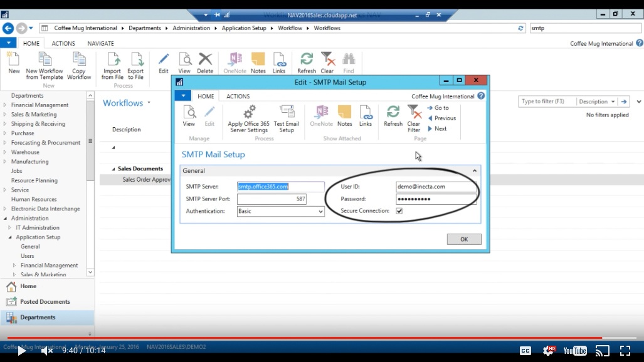Click Apply Office 365 Server Settings
This screenshot has height=362, width=644.
pos(248,118)
